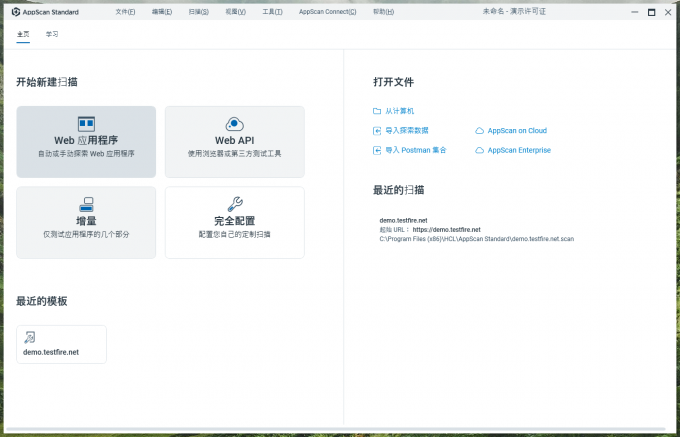Choose the 增量 scan card
The height and width of the screenshot is (437, 680).
tap(86, 222)
